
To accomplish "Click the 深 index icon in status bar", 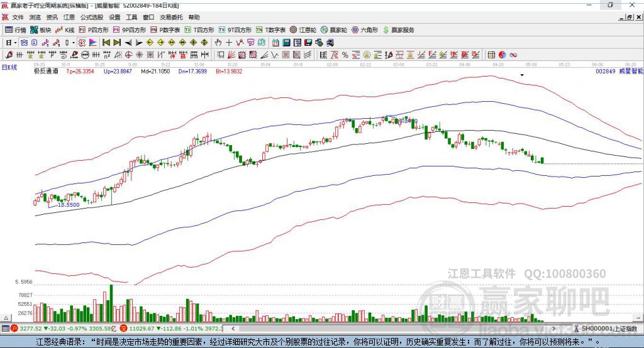I will [x=124, y=329].
